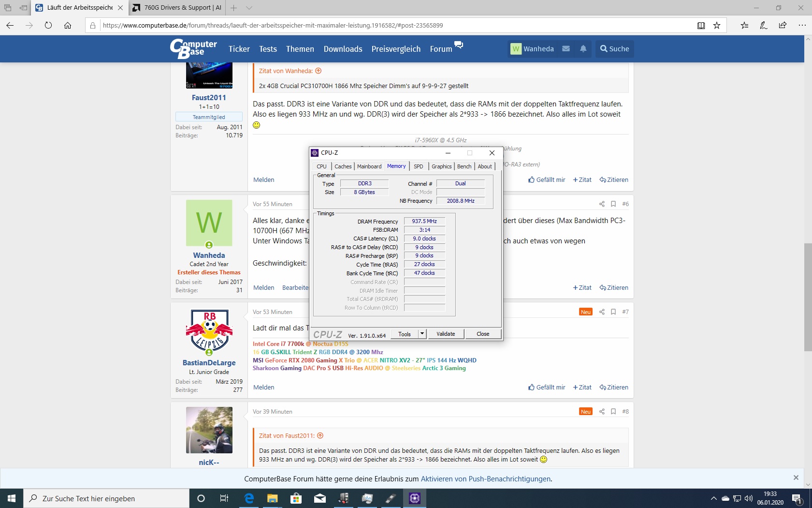Open the favorites hub
The width and height of the screenshot is (812, 508).
pos(744,25)
